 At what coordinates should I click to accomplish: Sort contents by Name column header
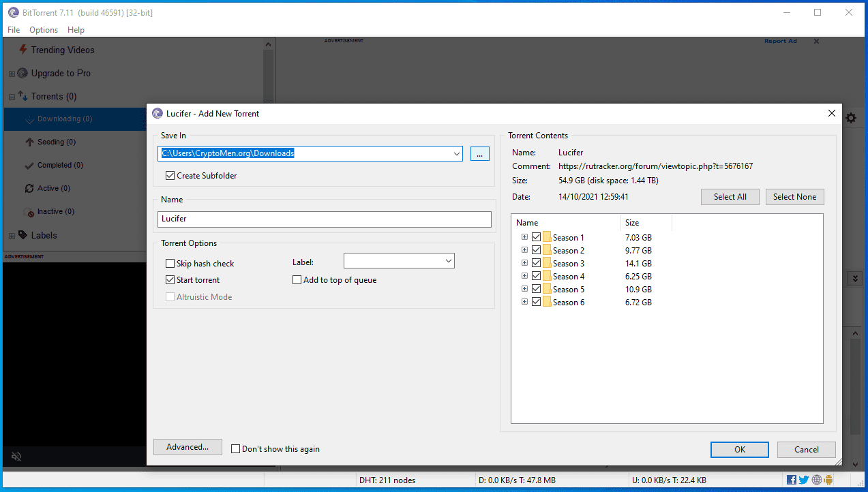(566, 223)
